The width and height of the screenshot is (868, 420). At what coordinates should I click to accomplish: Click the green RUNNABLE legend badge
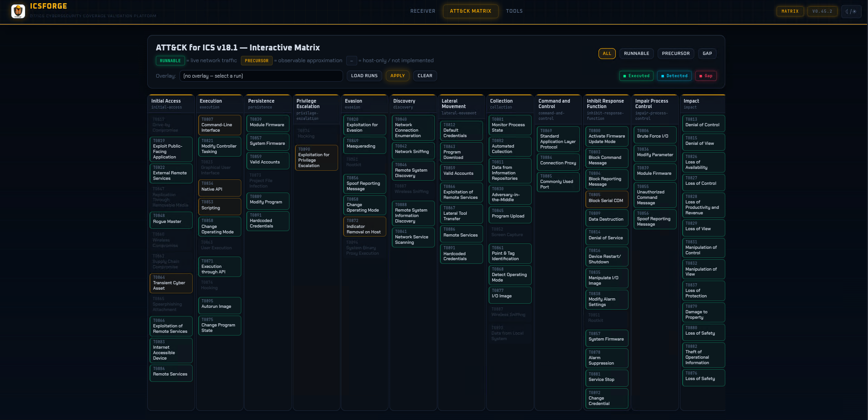pyautogui.click(x=170, y=61)
